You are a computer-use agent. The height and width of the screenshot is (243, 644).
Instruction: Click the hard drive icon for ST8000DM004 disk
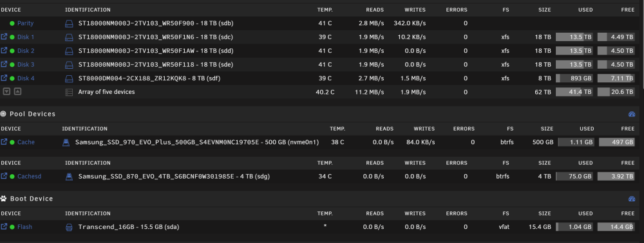pyautogui.click(x=69, y=78)
